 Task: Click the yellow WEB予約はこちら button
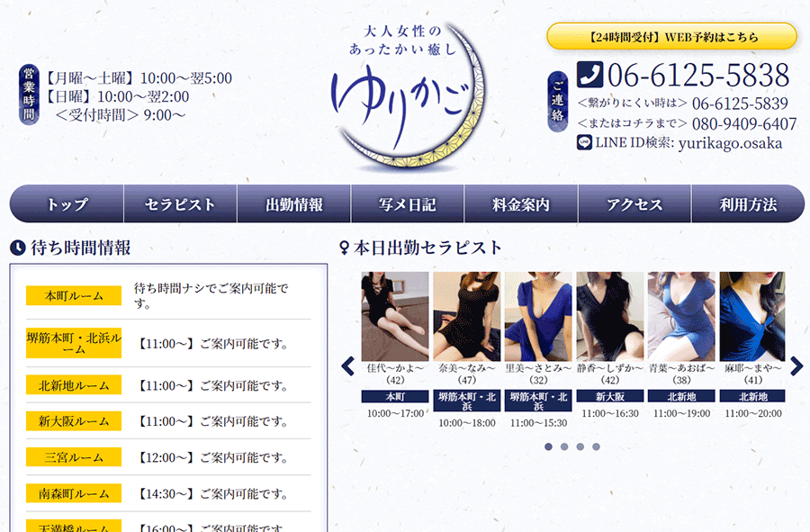click(x=672, y=37)
